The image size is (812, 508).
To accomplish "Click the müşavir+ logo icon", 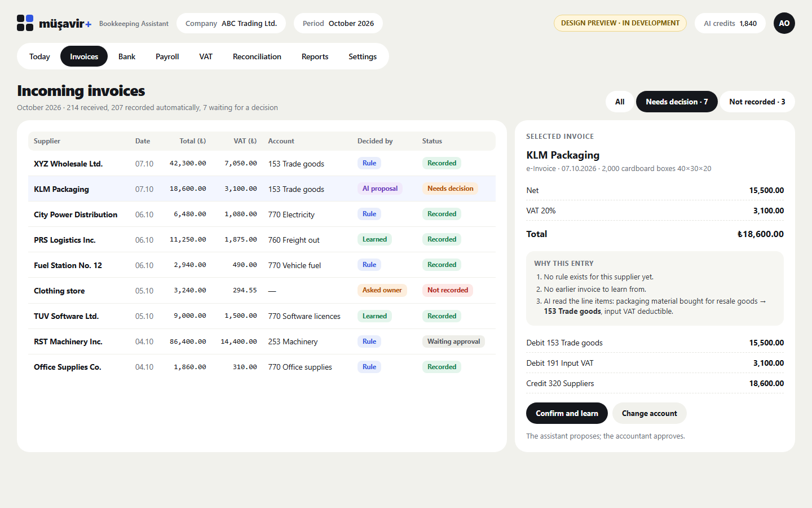I will (x=25, y=23).
